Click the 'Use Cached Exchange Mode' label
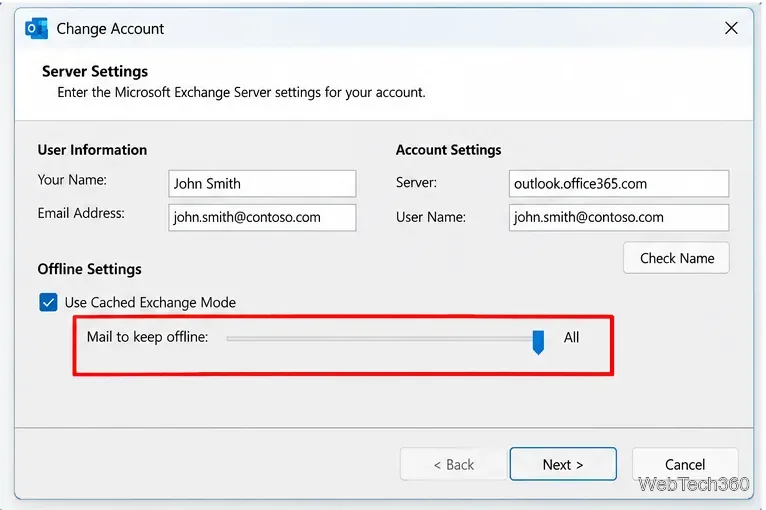Viewport: 766px width, 510px height. click(x=150, y=302)
